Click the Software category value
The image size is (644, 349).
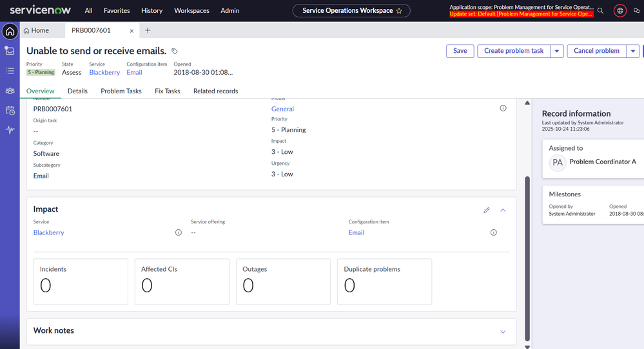pos(46,154)
